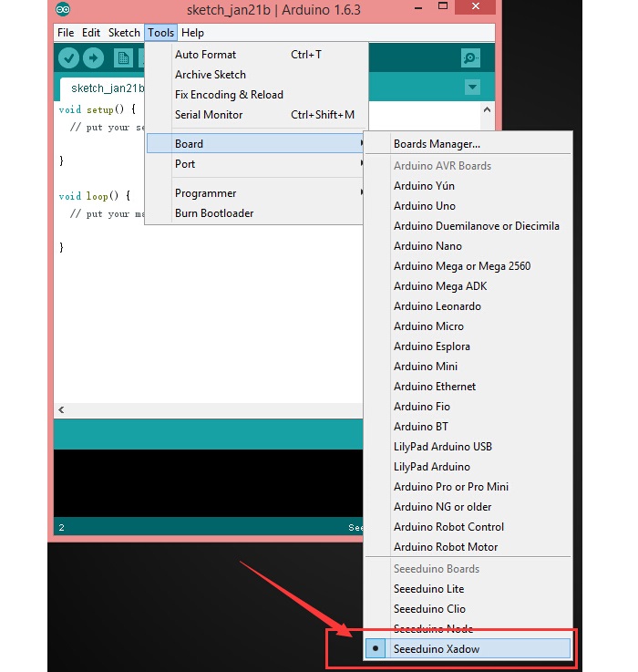Choose Auto Format from Tools menu
This screenshot has width=638, height=672.
pos(205,55)
